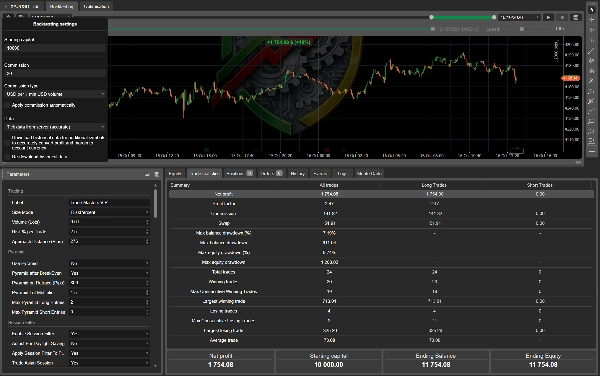Open the backtest date range dropdown

point(519,17)
